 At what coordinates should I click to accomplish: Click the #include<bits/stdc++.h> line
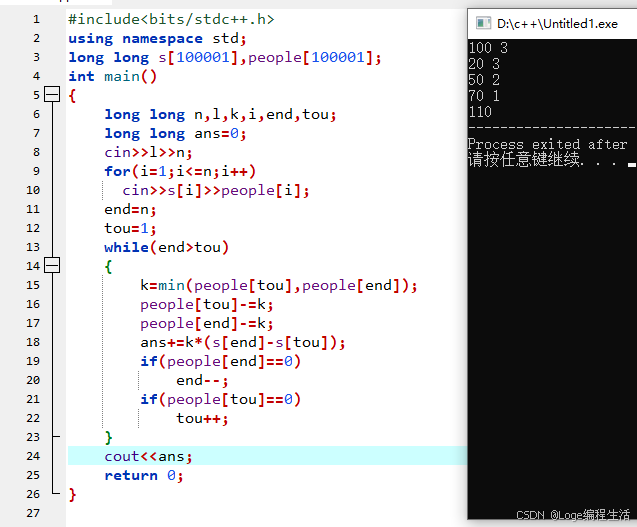point(171,19)
